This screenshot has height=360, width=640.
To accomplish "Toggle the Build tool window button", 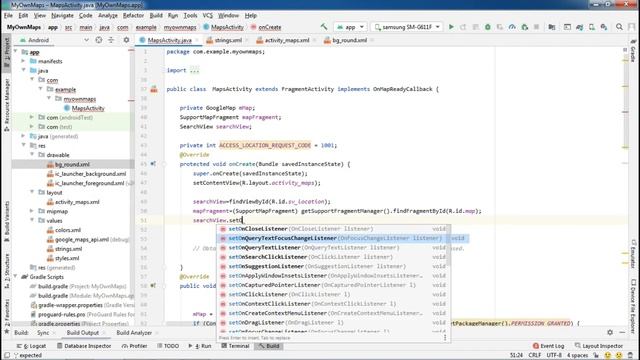I will (269, 346).
